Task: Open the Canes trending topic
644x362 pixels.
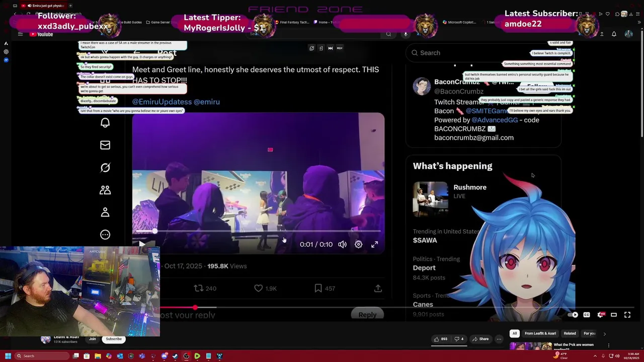Action: pyautogui.click(x=423, y=304)
